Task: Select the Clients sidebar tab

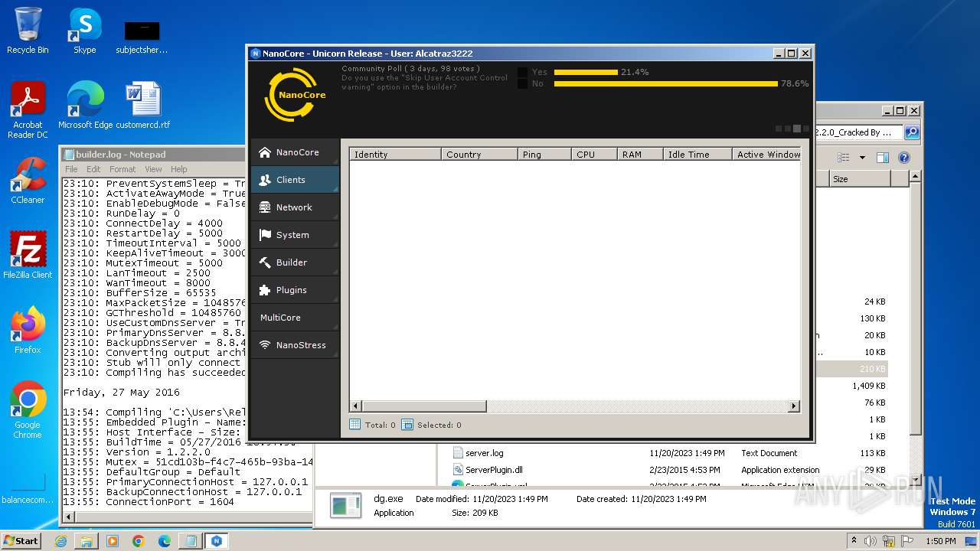Action: (295, 180)
